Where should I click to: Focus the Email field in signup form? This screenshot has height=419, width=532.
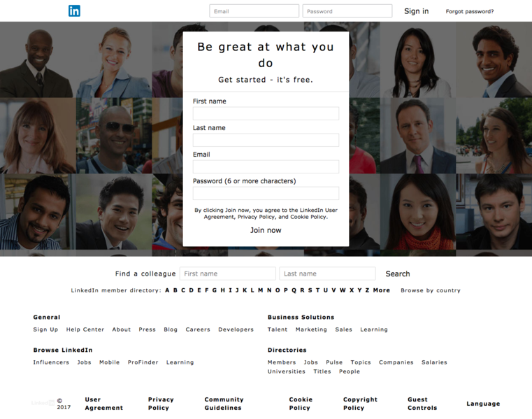(x=266, y=166)
